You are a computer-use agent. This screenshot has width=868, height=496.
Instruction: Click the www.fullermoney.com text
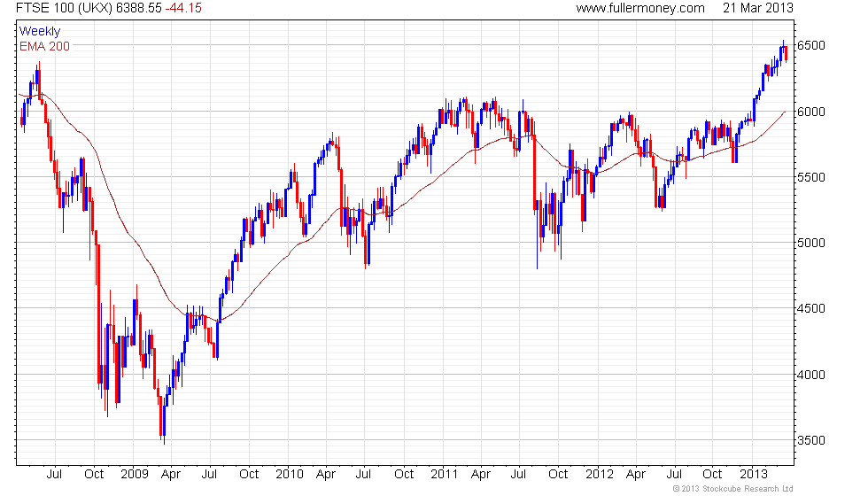click(639, 8)
